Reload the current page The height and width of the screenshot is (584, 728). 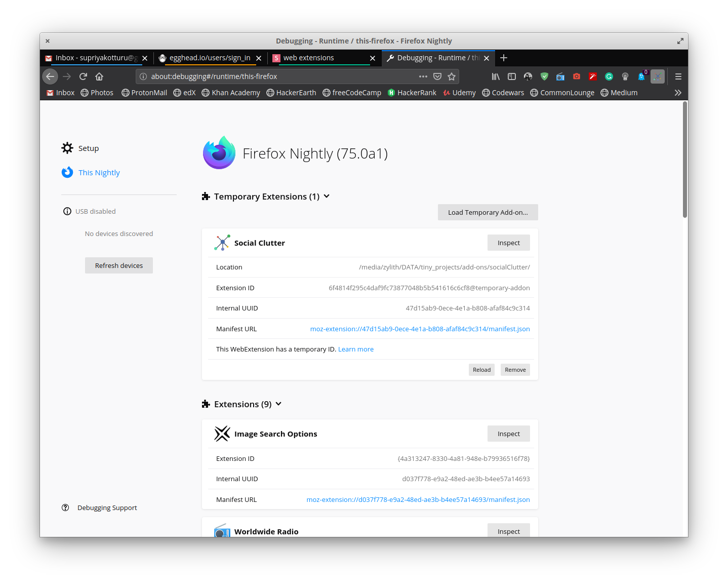(83, 76)
